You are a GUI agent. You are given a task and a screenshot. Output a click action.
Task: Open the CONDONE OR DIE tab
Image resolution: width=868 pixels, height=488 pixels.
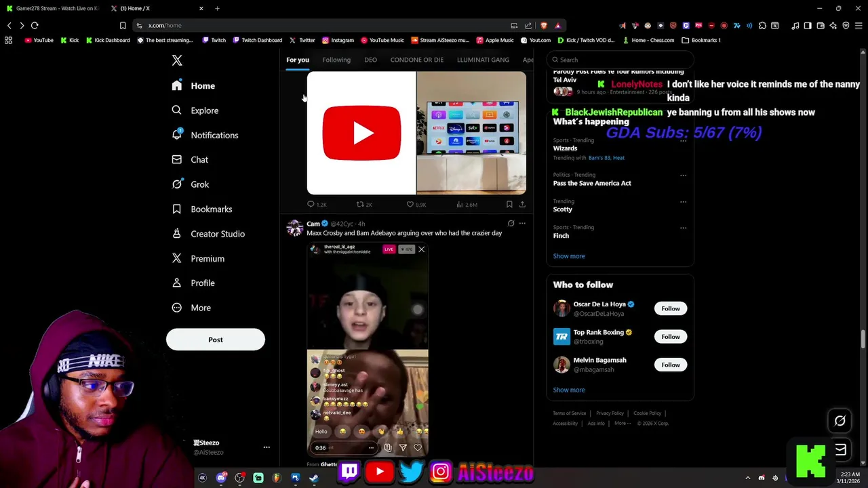click(x=417, y=60)
